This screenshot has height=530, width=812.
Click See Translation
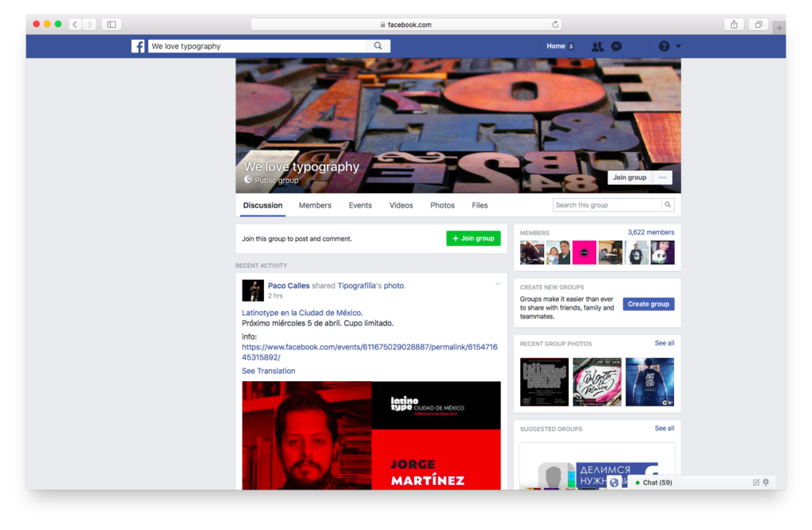click(x=268, y=371)
